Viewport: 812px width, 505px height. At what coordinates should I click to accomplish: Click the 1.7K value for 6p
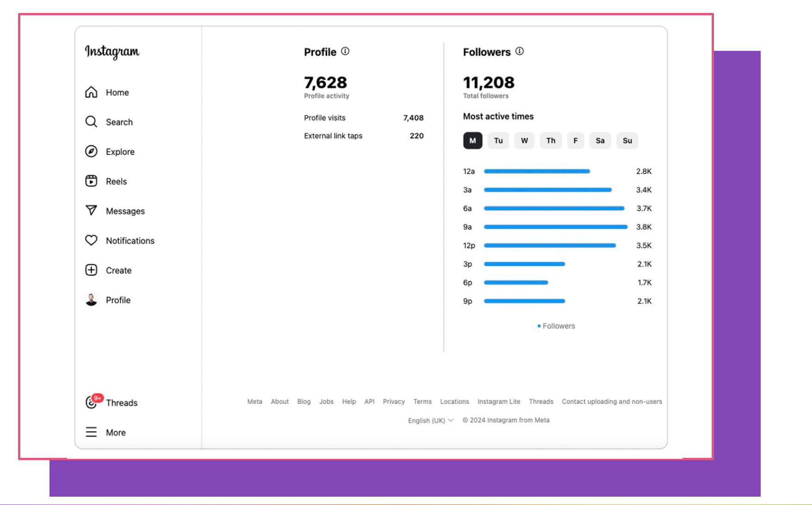pyautogui.click(x=645, y=283)
